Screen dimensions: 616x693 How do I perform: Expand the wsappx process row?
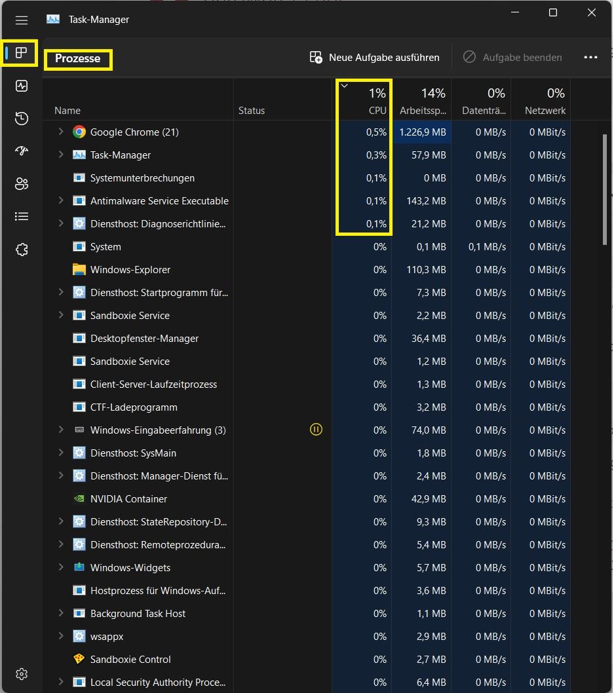[x=61, y=635]
